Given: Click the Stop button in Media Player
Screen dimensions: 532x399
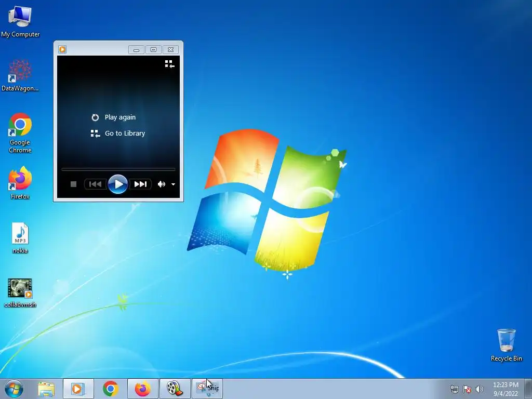Looking at the screenshot, I should coord(73,184).
